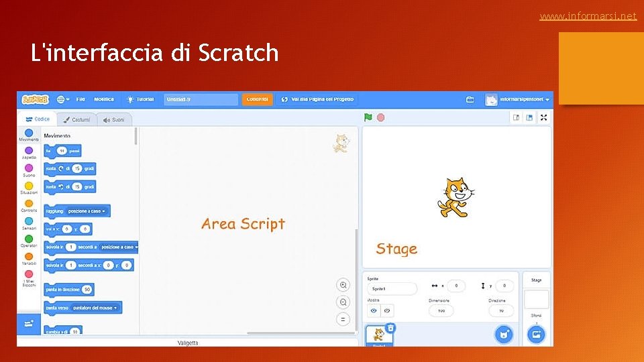Click the script area horizontal scrollbar
Image resolution: width=644 pixels, height=362 pixels.
[x=302, y=333]
